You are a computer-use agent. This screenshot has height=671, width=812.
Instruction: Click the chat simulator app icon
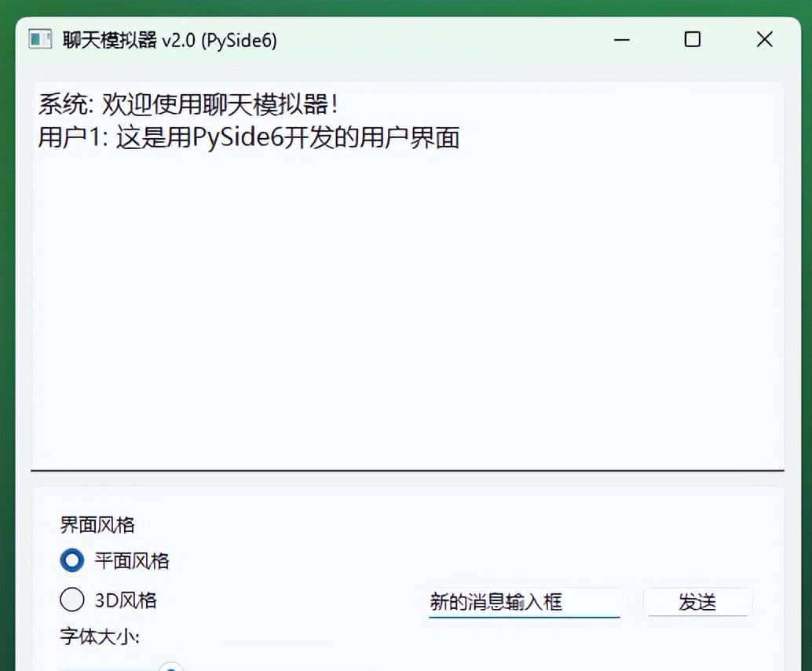(x=38, y=38)
